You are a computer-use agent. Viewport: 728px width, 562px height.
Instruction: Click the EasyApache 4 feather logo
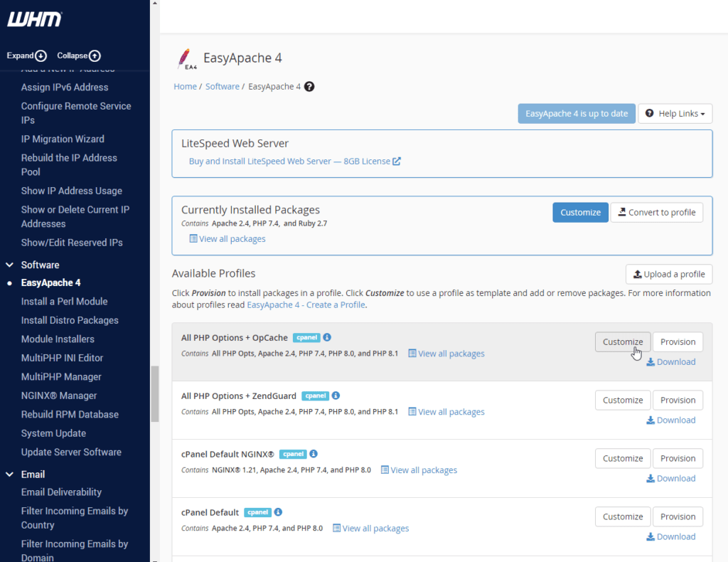(186, 59)
